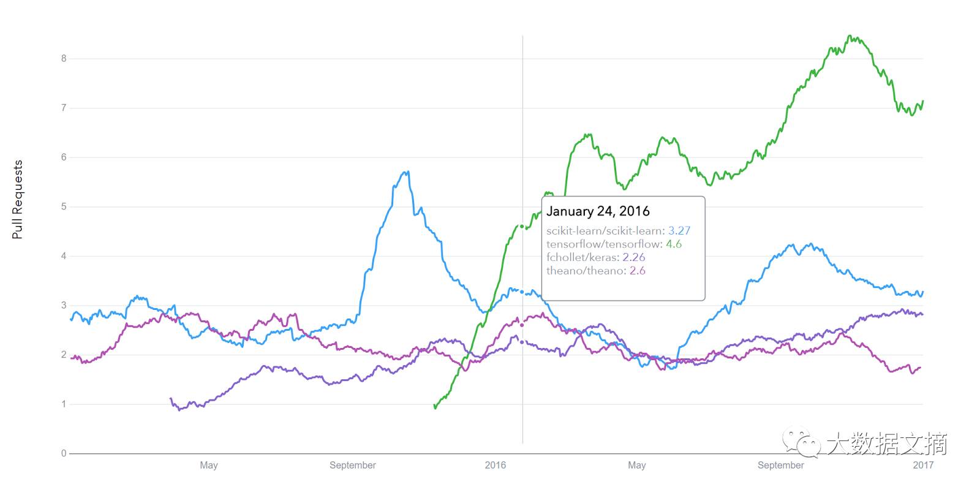Click the Pull Requests y-axis title
The height and width of the screenshot is (487, 980).
click(x=17, y=200)
